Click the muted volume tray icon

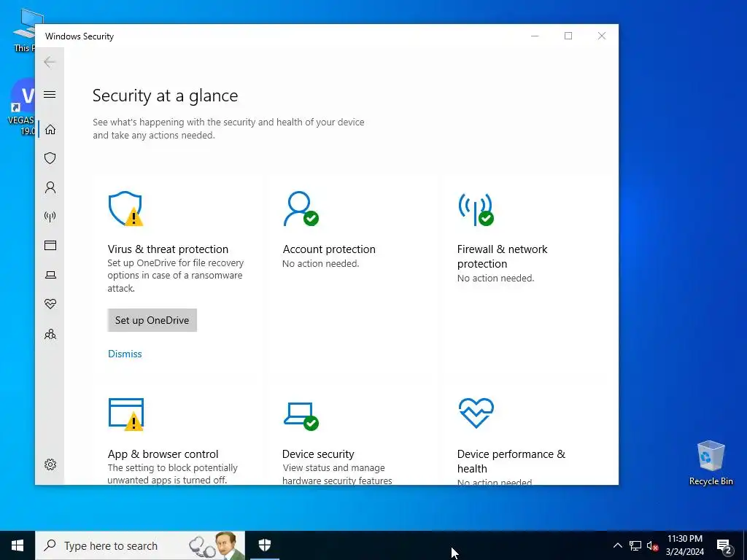pyautogui.click(x=652, y=545)
